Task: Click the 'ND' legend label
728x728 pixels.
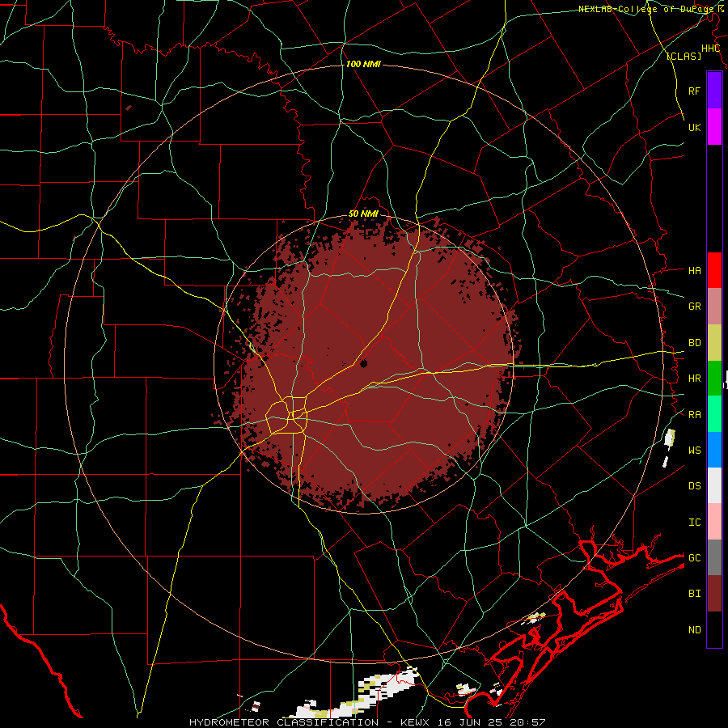Action: pyautogui.click(x=694, y=630)
